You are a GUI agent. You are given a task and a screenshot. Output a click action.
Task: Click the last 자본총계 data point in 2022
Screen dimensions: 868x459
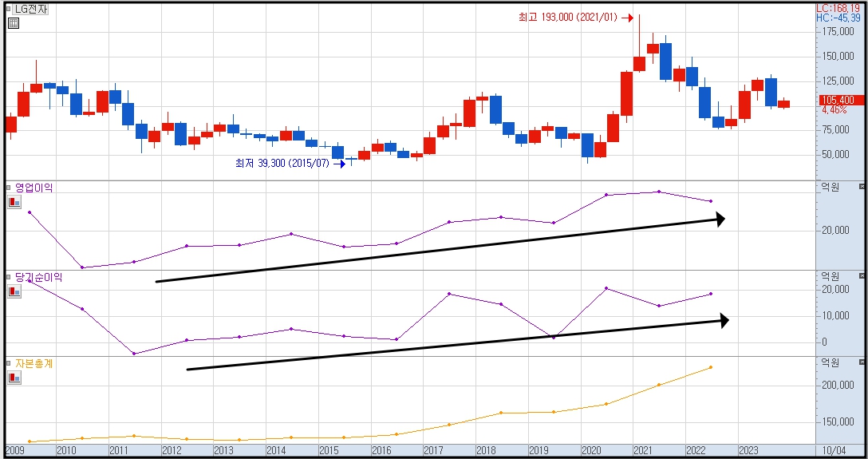click(x=710, y=367)
